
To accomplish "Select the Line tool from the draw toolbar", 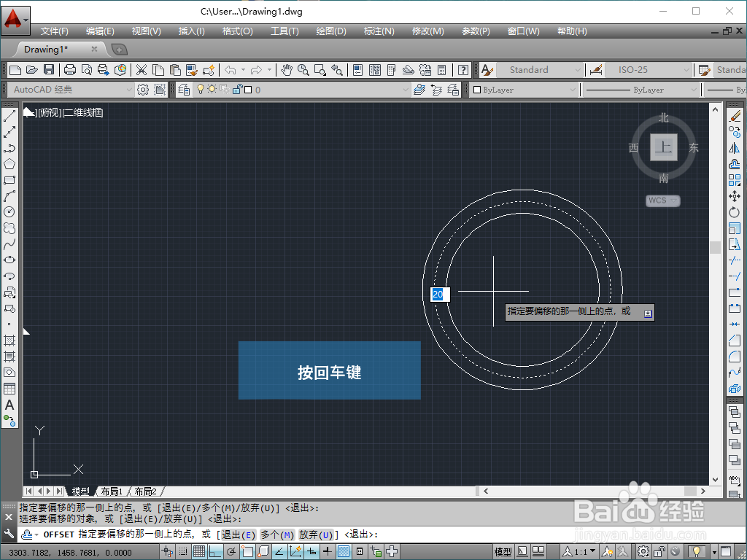I will tap(9, 114).
